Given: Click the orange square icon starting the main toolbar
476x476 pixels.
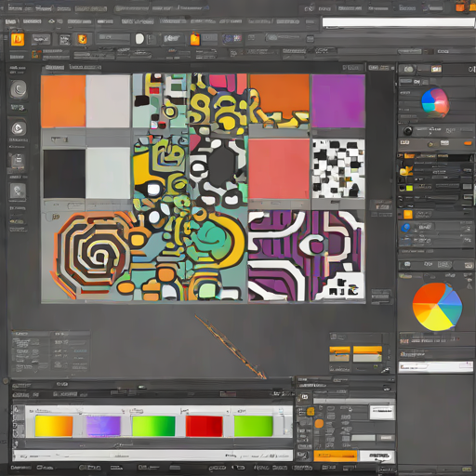Looking at the screenshot, I should (x=18, y=40).
